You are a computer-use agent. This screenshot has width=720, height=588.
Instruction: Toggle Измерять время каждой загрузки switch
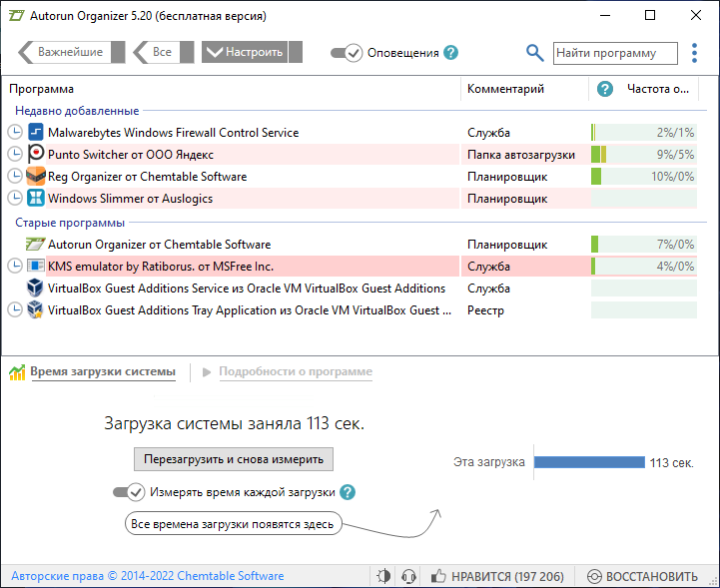pyautogui.click(x=129, y=492)
